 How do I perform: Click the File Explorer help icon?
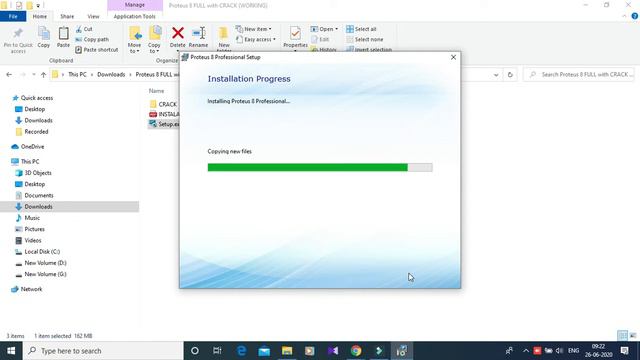pos(634,16)
